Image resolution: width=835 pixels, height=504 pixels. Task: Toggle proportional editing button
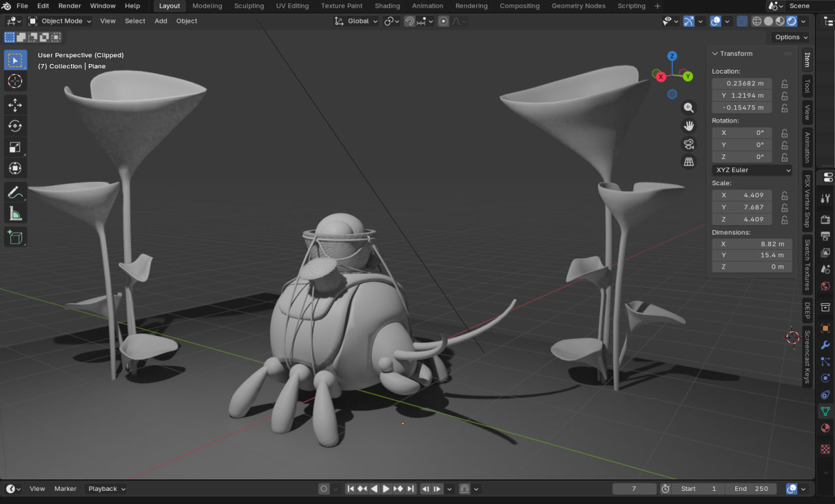pos(444,21)
